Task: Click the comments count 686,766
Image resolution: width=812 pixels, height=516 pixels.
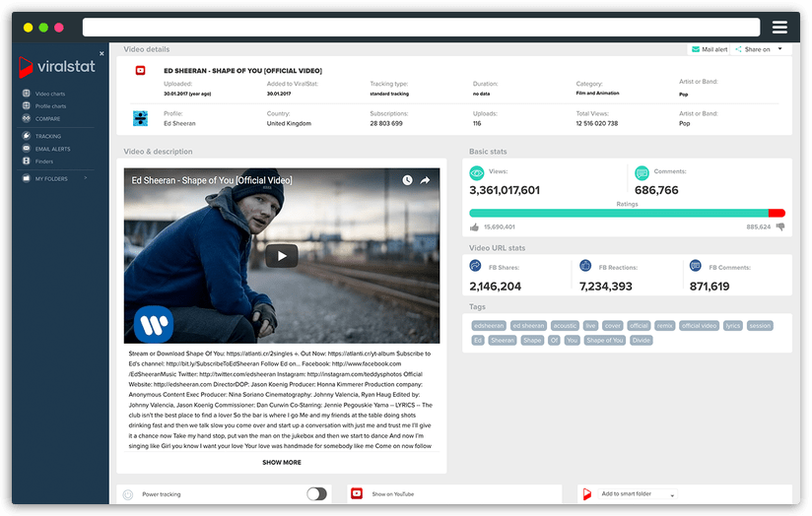Action: (x=656, y=190)
